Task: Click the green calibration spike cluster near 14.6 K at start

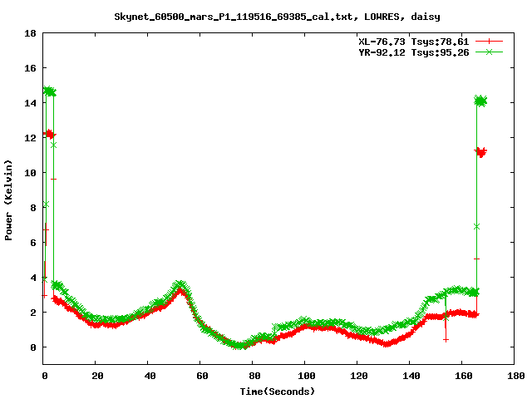Action: point(50,91)
